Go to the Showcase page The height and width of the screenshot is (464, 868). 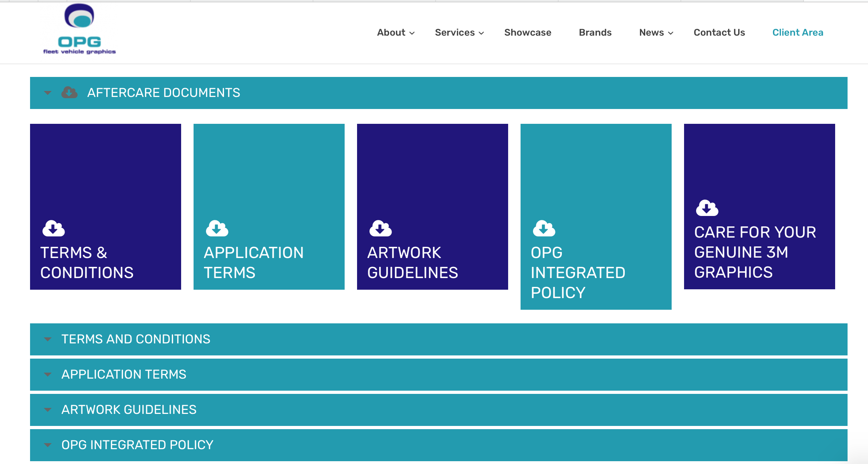528,32
